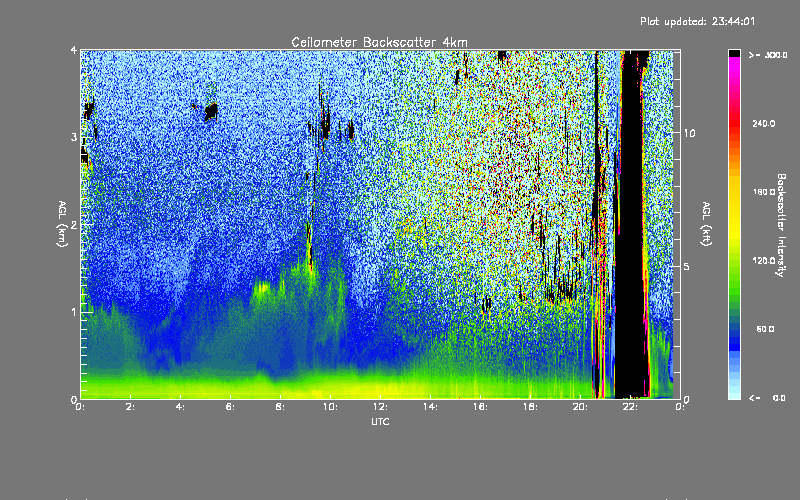This screenshot has height=500, width=800.
Task: Click the '3' km tick label on the left axis
Action: click(x=74, y=138)
